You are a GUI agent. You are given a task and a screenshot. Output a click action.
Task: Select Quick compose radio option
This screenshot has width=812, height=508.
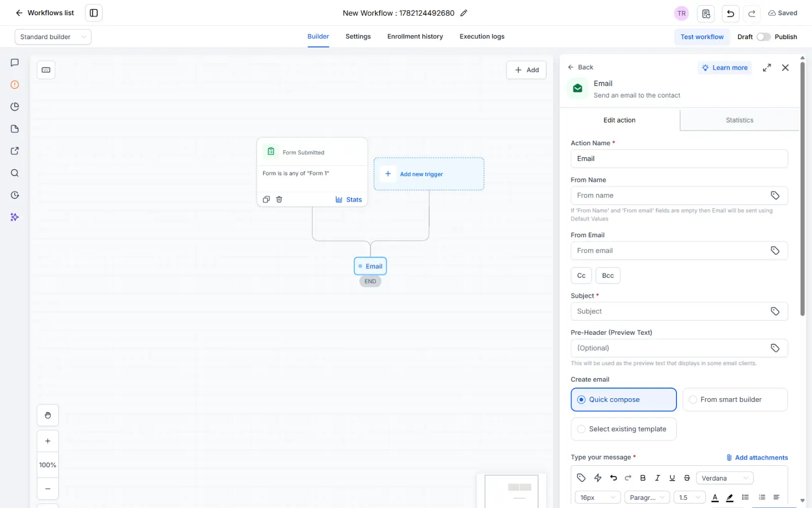(624, 400)
